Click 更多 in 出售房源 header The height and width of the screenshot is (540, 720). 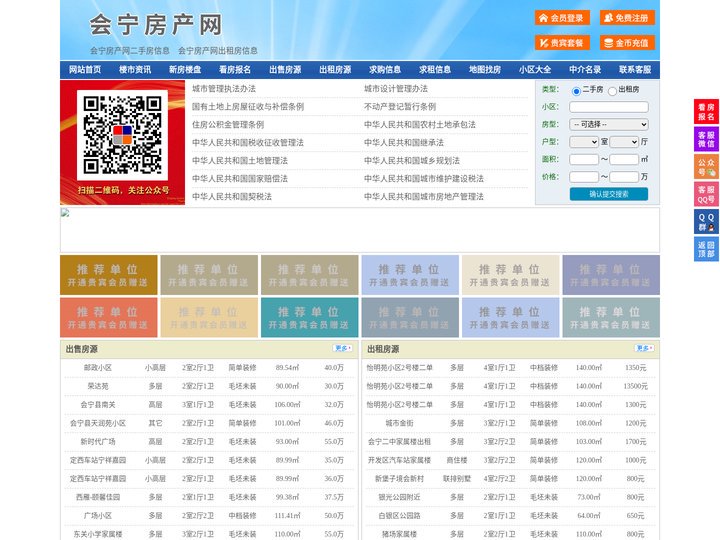(343, 349)
